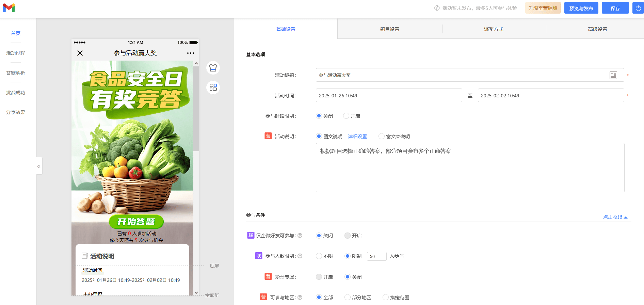Open 答案解析 in left sidebar
The height and width of the screenshot is (305, 644).
(16, 73)
